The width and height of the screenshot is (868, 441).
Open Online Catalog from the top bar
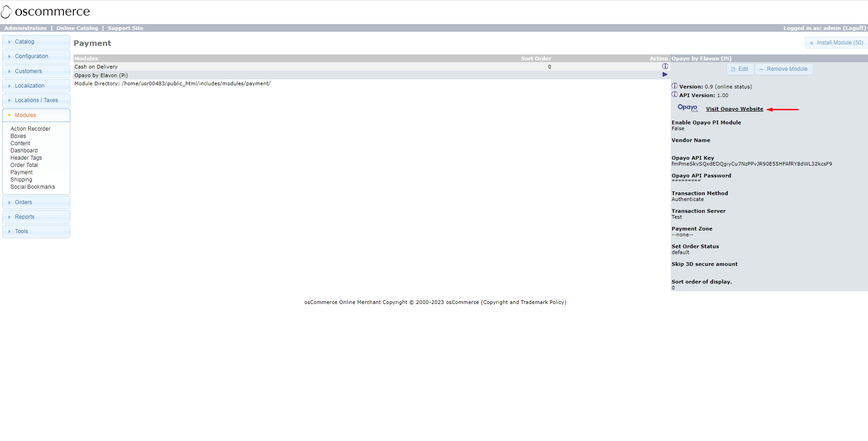click(x=77, y=28)
